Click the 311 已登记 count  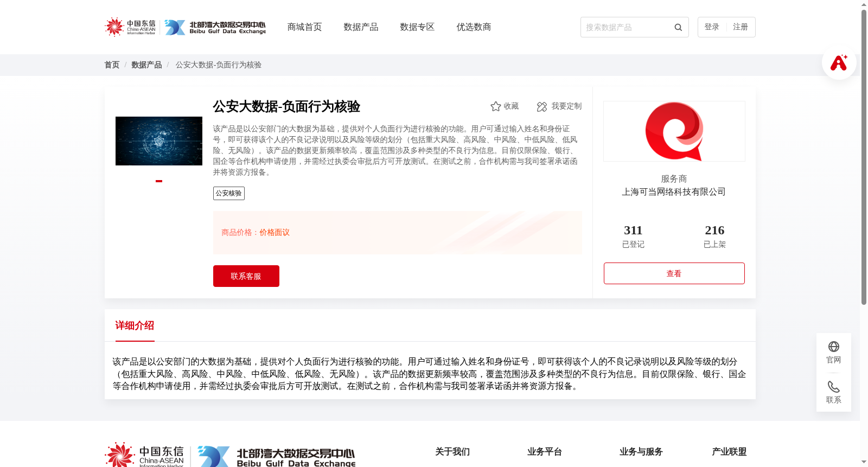tap(633, 236)
